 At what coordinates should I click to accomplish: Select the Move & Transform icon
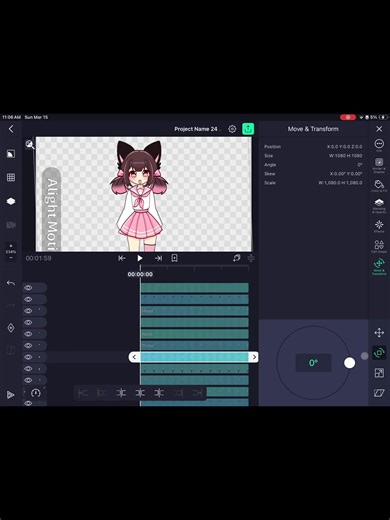[x=379, y=267]
